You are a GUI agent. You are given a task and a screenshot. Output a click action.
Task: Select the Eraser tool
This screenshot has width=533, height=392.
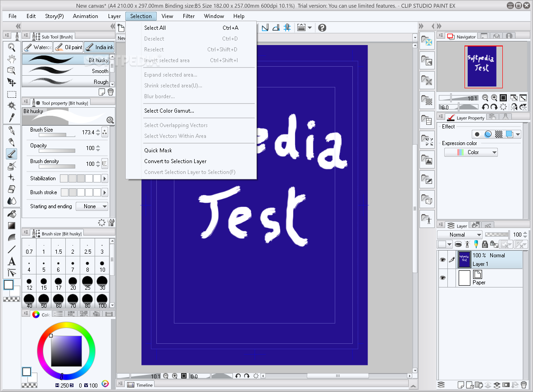tap(12, 189)
